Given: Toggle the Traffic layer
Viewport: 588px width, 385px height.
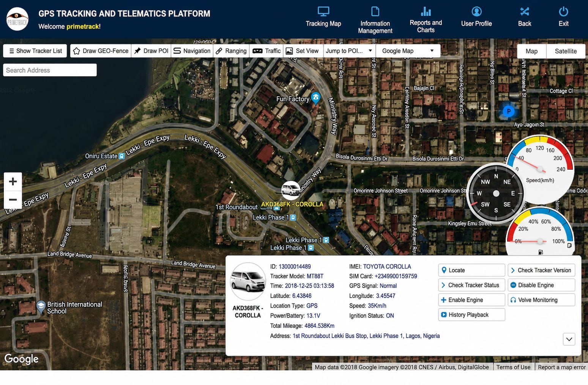Looking at the screenshot, I should 266,51.
